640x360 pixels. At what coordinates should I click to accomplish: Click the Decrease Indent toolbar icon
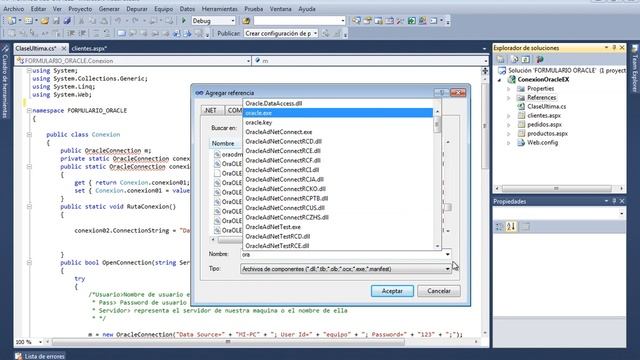[71, 33]
